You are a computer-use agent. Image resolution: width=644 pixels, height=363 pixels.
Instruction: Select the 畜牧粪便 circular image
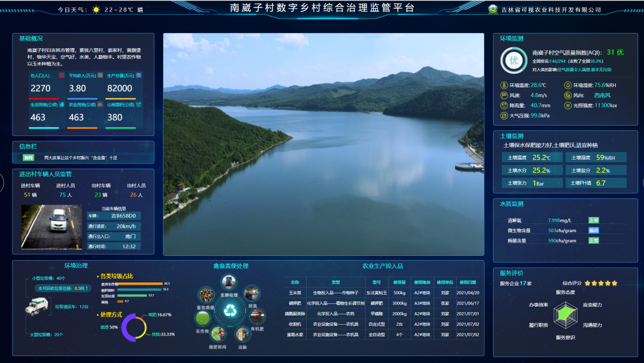point(205,295)
